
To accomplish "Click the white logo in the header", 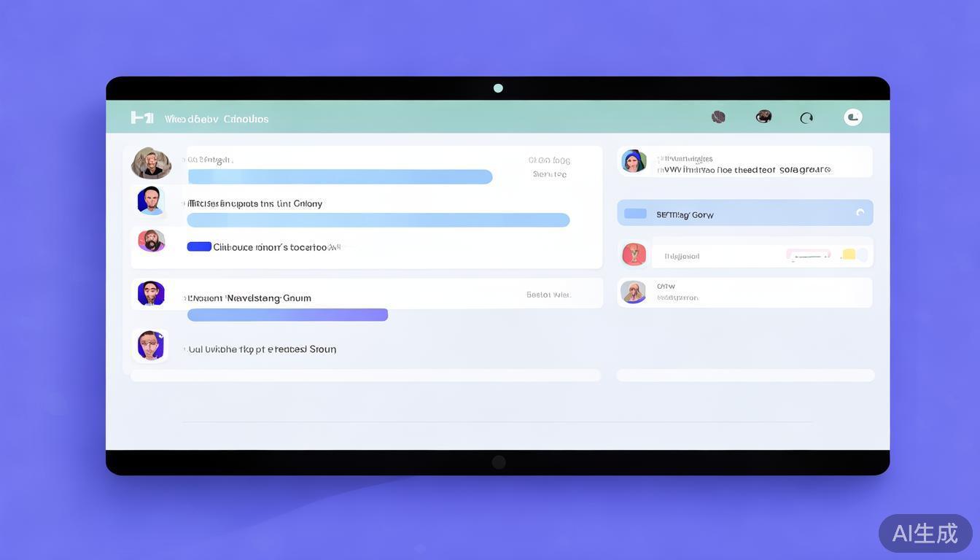I will 141,117.
